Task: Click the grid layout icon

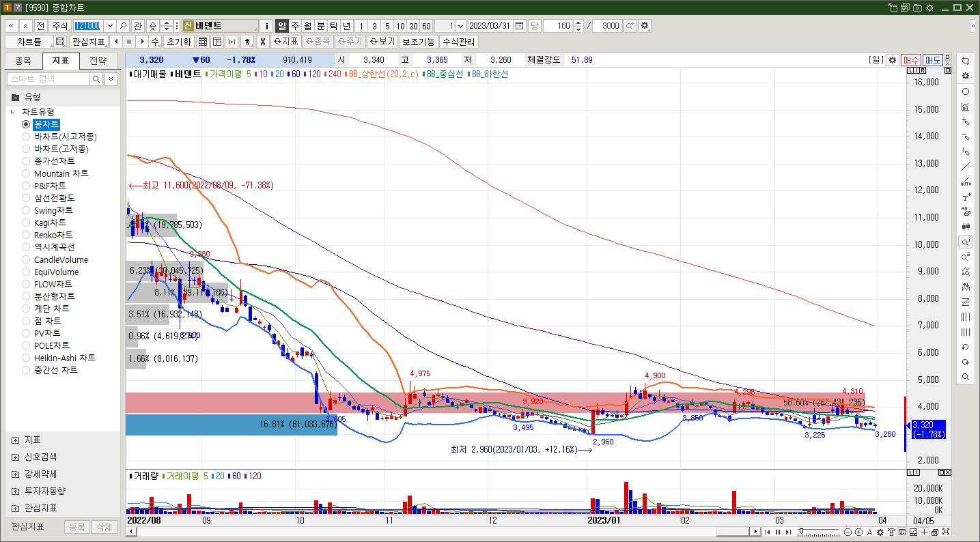Action: pyautogui.click(x=204, y=42)
